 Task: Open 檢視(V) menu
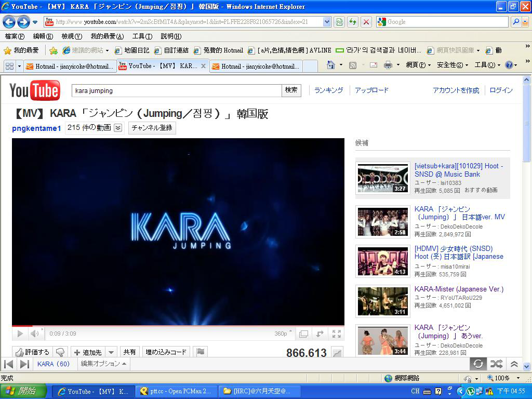point(72,36)
